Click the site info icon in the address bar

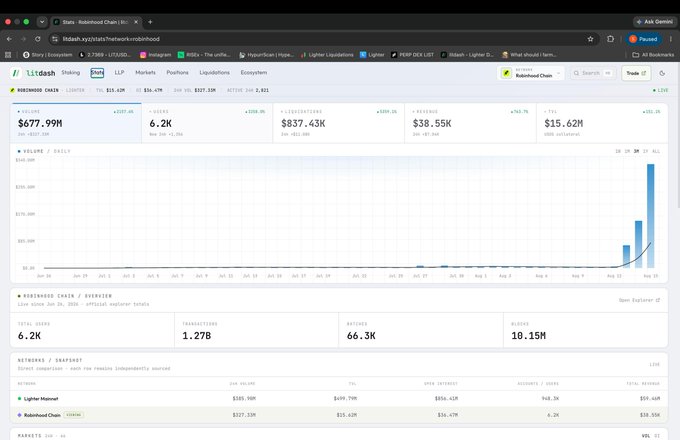point(55,39)
